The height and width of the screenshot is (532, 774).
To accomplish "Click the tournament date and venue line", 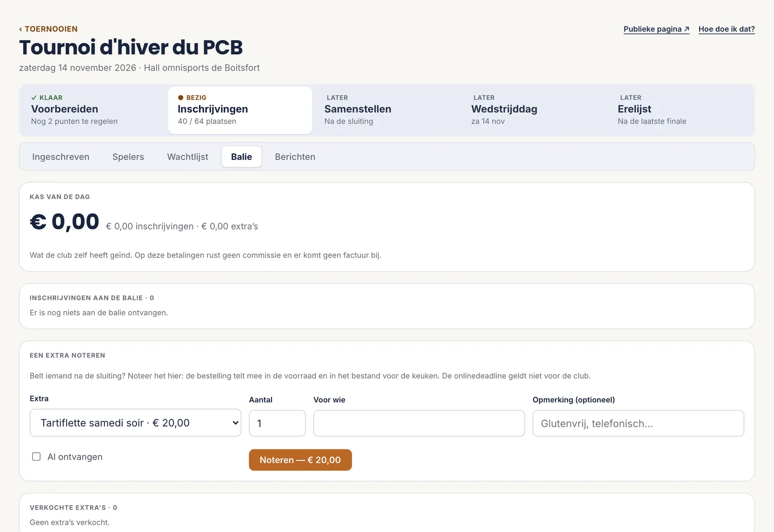I will click(x=139, y=68).
